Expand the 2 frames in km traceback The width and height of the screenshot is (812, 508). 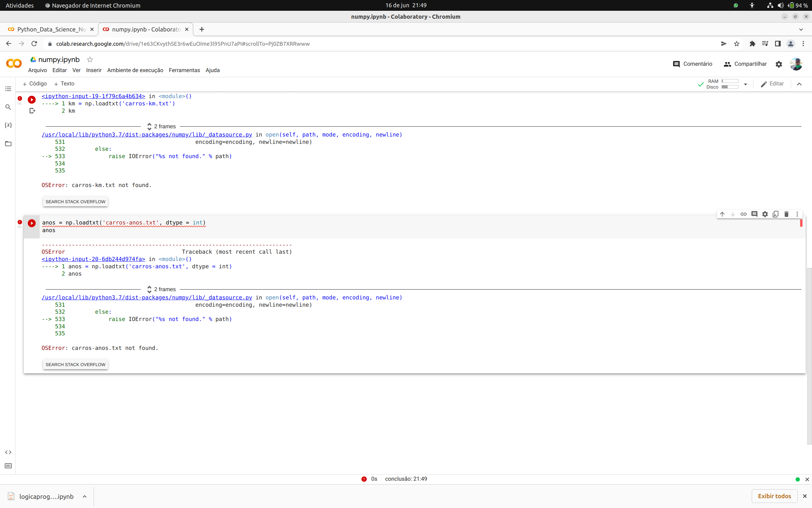tap(161, 126)
